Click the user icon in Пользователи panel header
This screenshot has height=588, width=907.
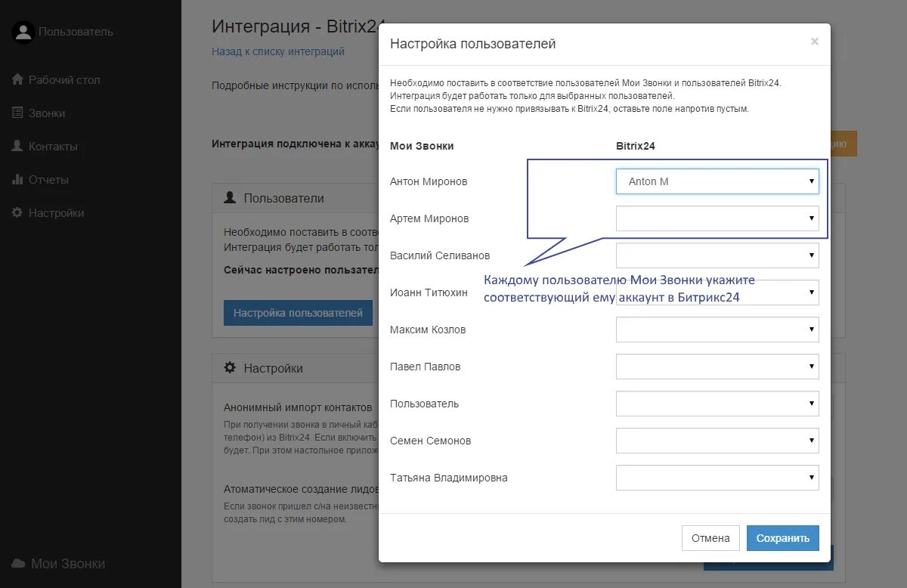pyautogui.click(x=230, y=197)
